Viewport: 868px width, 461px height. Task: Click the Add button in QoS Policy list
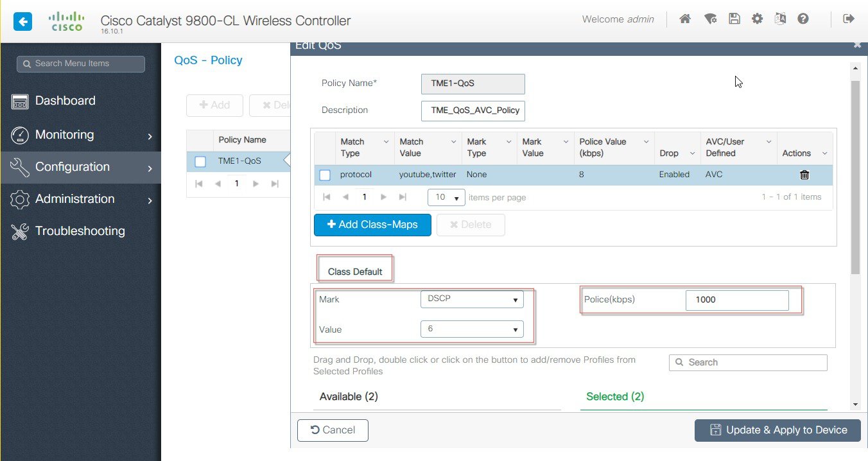tap(214, 105)
